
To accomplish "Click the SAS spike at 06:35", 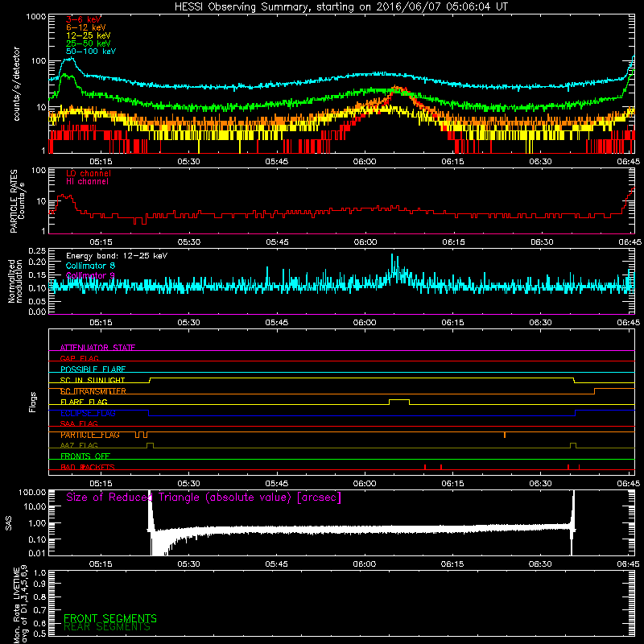I will [572, 522].
